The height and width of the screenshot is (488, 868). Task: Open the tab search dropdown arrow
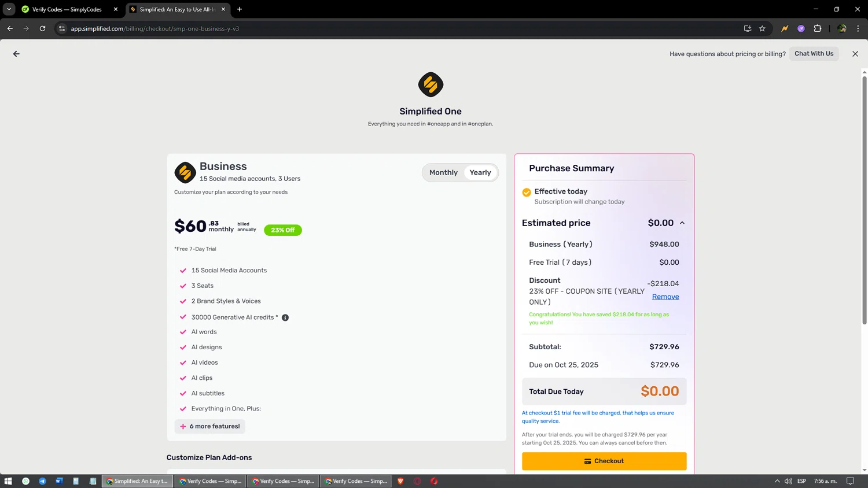coord(9,9)
